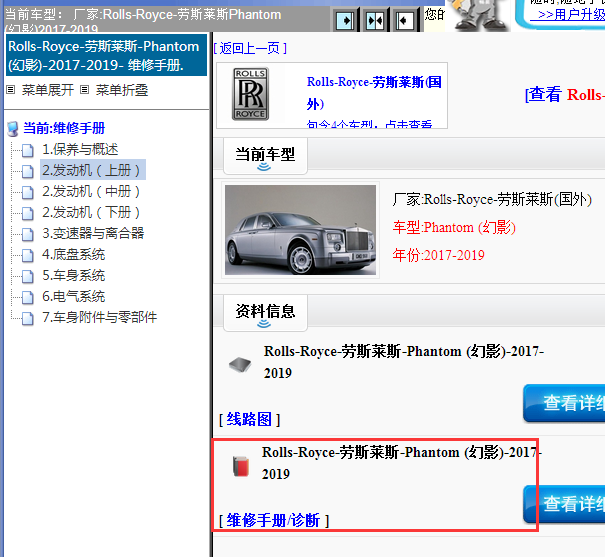The width and height of the screenshot is (605, 557).
Task: Open Rolls-Royce-劳斯莱斯(国外) brand link
Action: [374, 93]
